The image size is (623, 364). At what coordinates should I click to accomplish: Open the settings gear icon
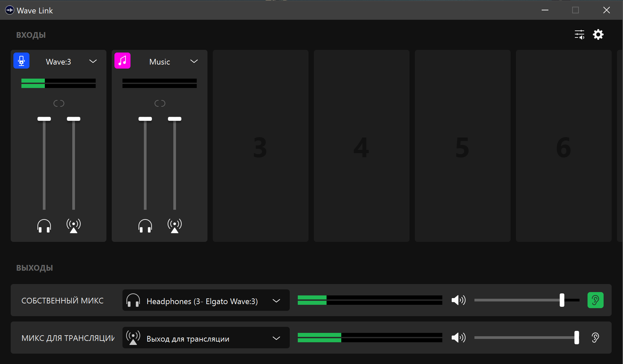(598, 34)
